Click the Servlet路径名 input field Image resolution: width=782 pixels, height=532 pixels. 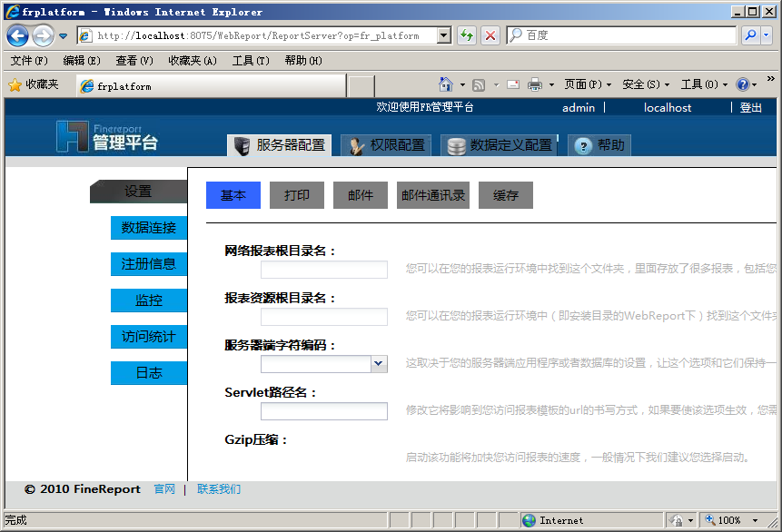[x=324, y=411]
